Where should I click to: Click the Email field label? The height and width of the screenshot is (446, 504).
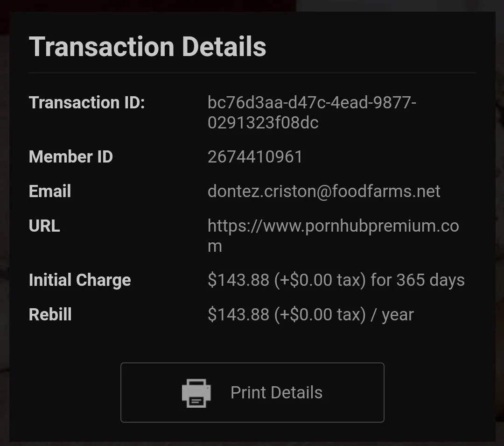(x=50, y=191)
